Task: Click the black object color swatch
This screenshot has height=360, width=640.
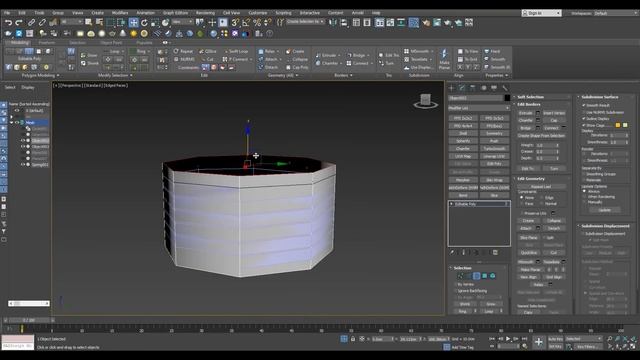Action: click(x=507, y=98)
